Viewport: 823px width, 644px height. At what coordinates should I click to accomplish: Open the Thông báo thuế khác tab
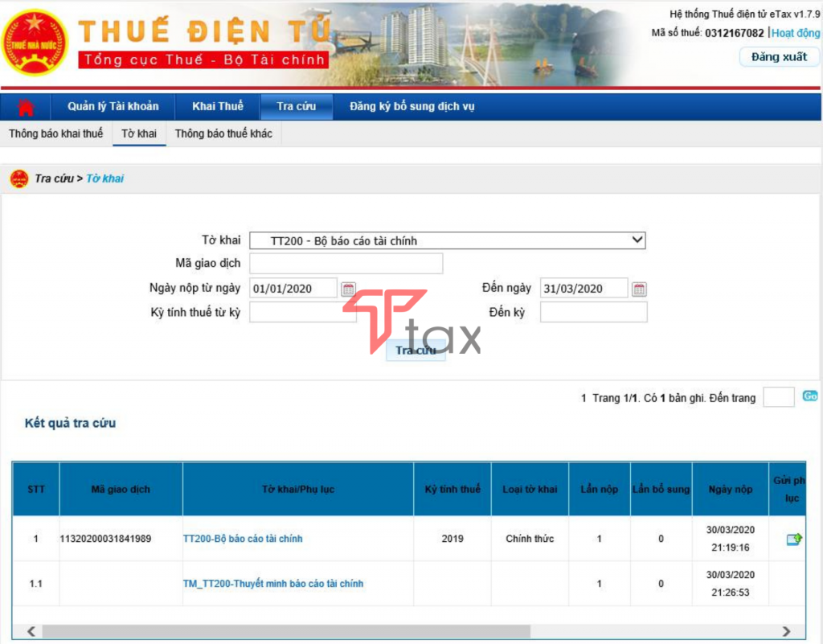tap(223, 133)
